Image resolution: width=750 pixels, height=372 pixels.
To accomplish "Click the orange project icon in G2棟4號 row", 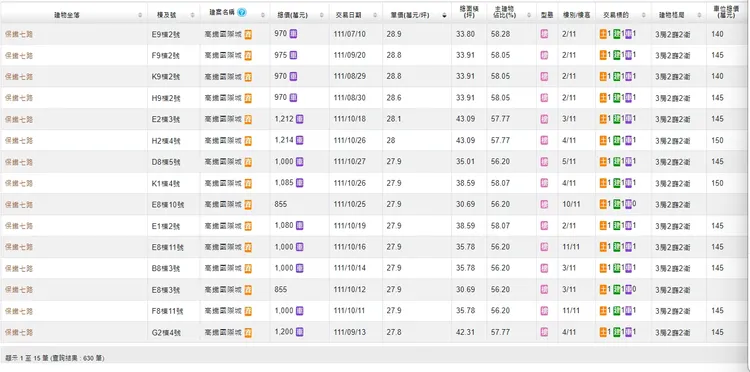I will [x=248, y=333].
